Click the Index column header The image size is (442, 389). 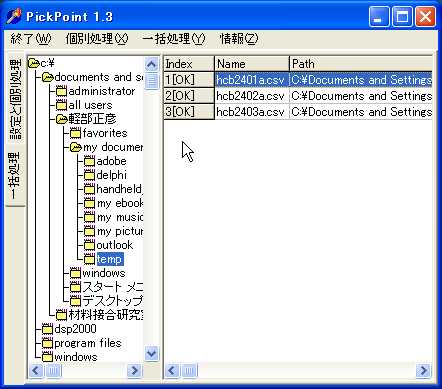(x=189, y=64)
